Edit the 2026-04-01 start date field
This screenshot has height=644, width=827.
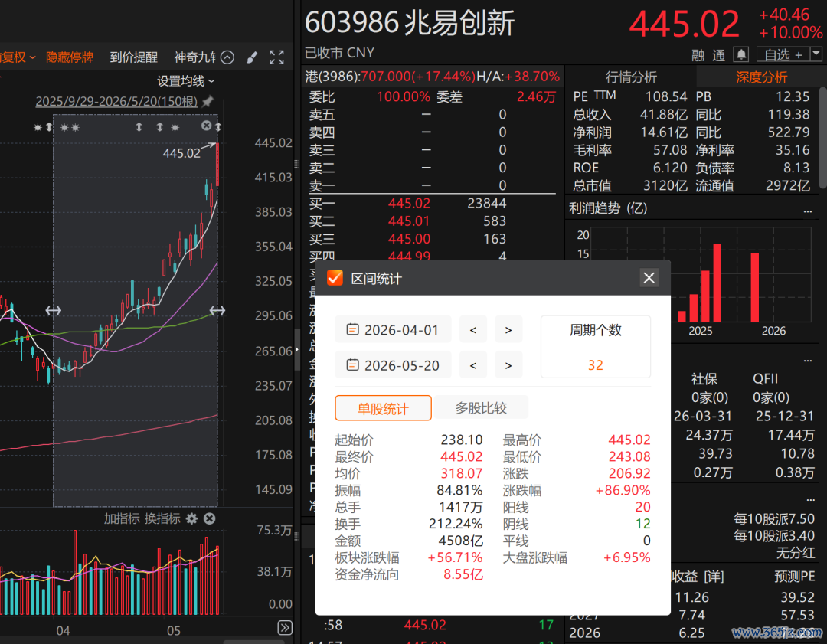click(393, 329)
